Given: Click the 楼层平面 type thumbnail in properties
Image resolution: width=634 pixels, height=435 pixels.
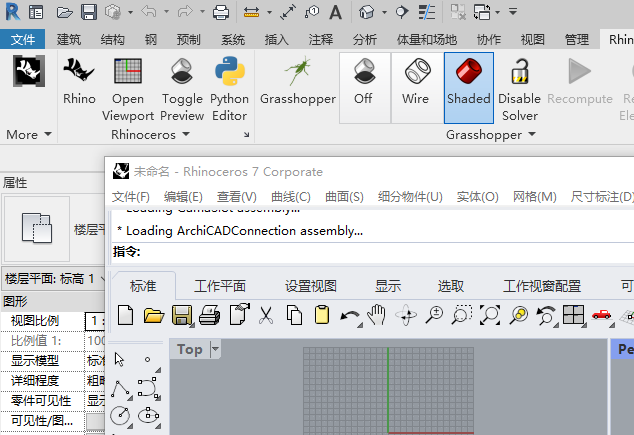Looking at the screenshot, I should 37,229.
